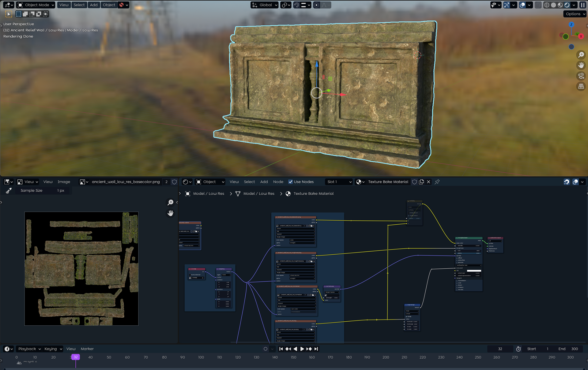Play the animation in reverse
588x370 pixels.
295,349
